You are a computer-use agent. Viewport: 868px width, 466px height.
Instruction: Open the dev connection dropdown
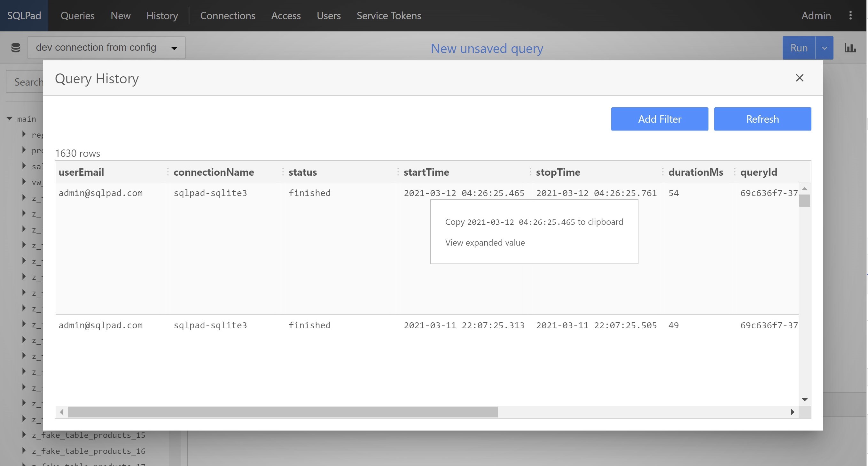(106, 48)
